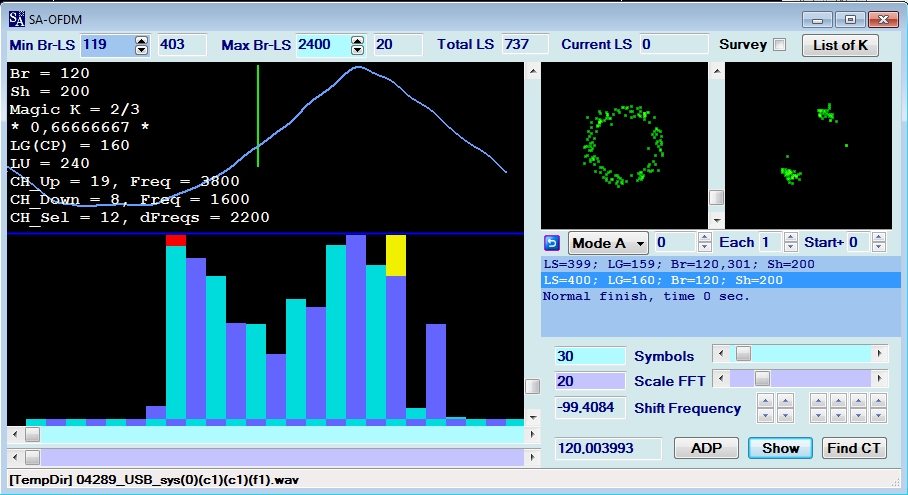The image size is (908, 495).
Task: Click the leftmost Shift Frequency up arrow
Action: pyautogui.click(x=766, y=401)
